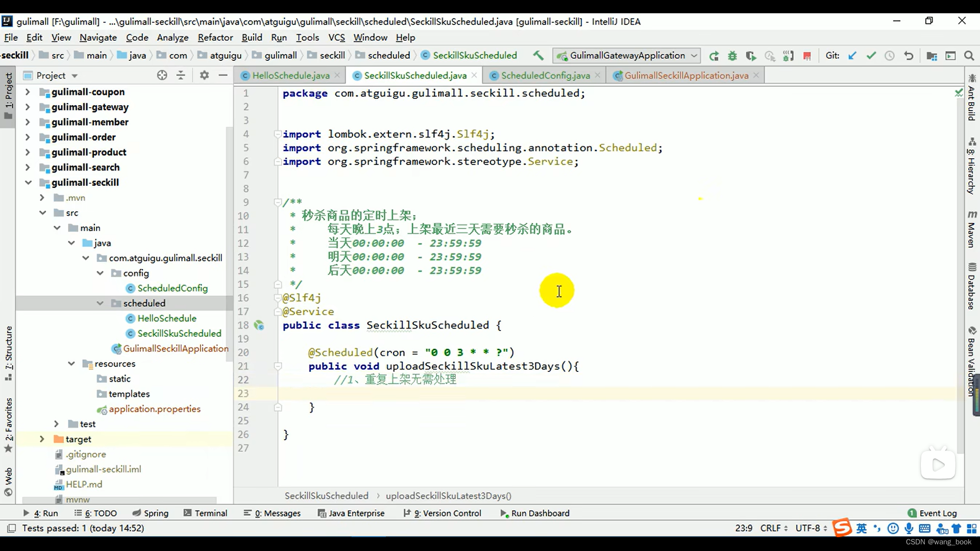Switch to GulimallSeckillApplication.java tab
The image size is (980, 551).
[x=686, y=76]
